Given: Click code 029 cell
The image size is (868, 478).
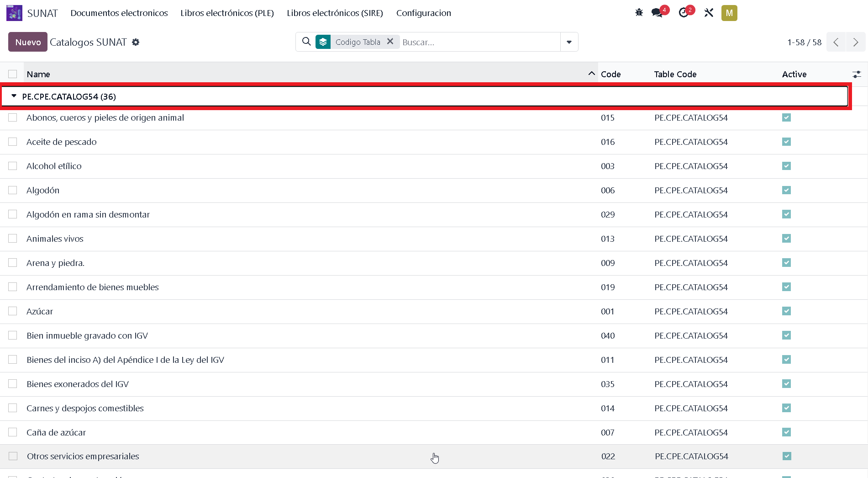Looking at the screenshot, I should 608,214.
